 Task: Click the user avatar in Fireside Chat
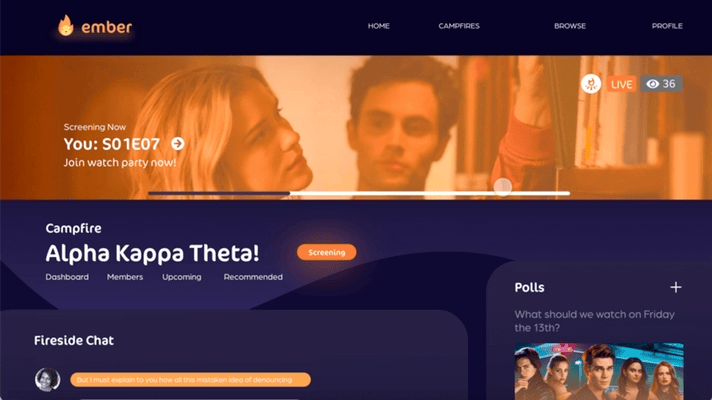coord(47,380)
